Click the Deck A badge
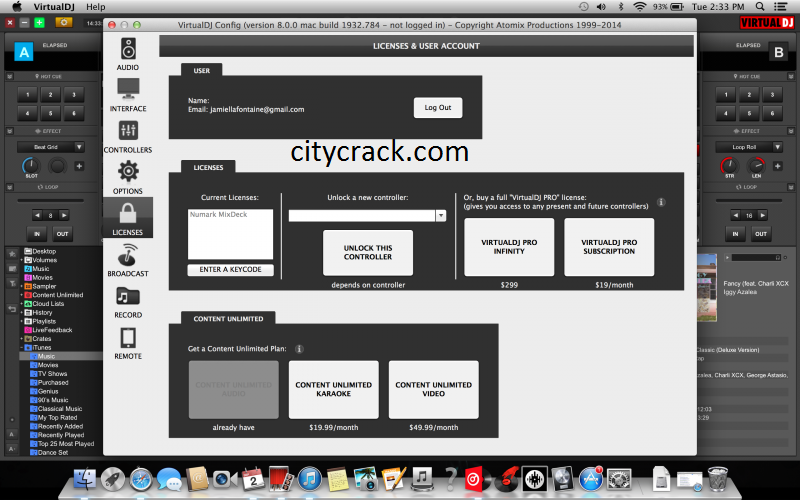 coord(24,52)
